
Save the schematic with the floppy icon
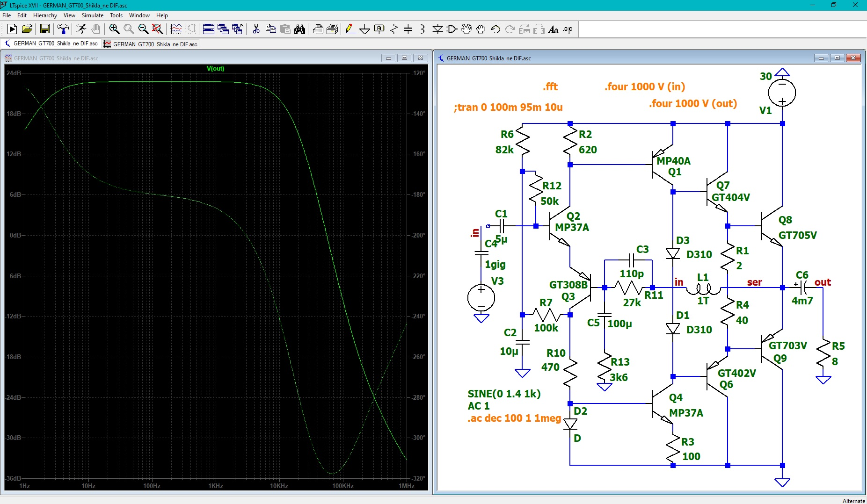[45, 29]
